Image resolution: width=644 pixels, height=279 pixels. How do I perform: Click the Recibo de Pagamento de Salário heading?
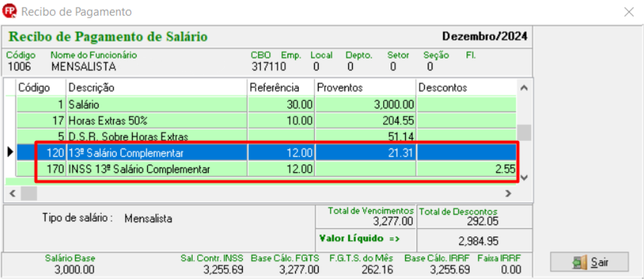108,36
